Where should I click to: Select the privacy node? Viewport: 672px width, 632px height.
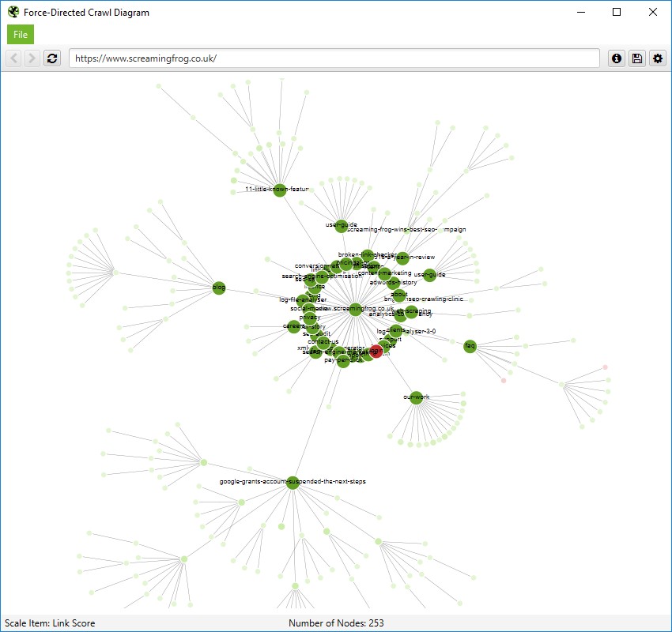pos(309,318)
